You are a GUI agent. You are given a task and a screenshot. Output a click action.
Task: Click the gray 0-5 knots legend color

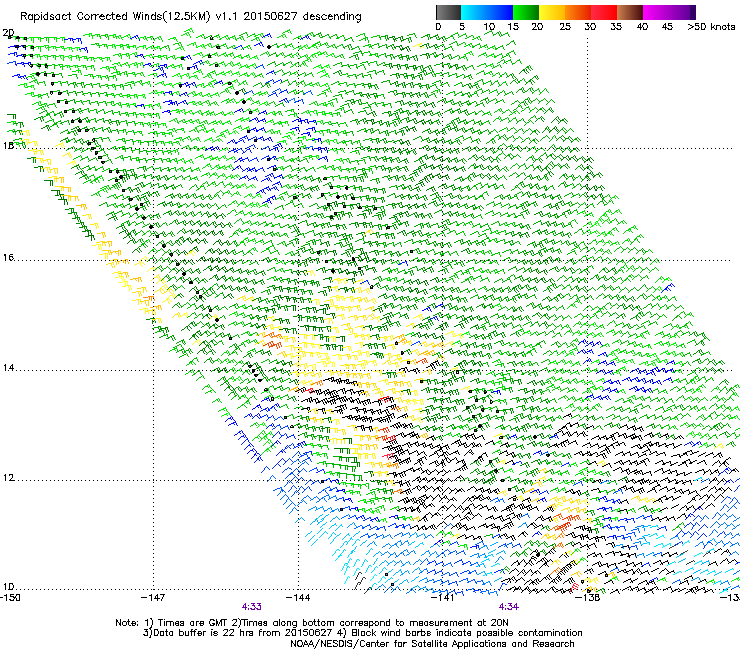click(x=448, y=12)
